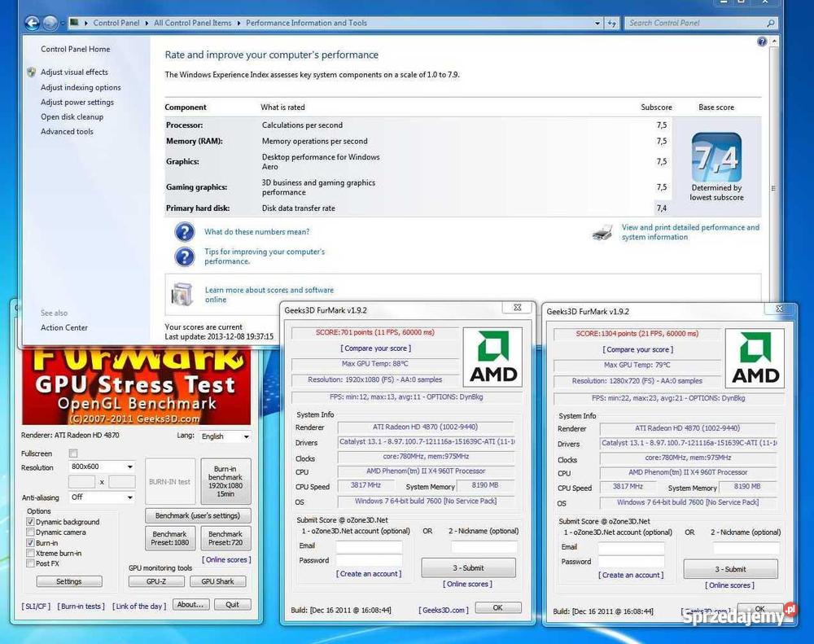Open the Resolution 800x600 dropdown
The image size is (814, 644).
pyautogui.click(x=102, y=467)
